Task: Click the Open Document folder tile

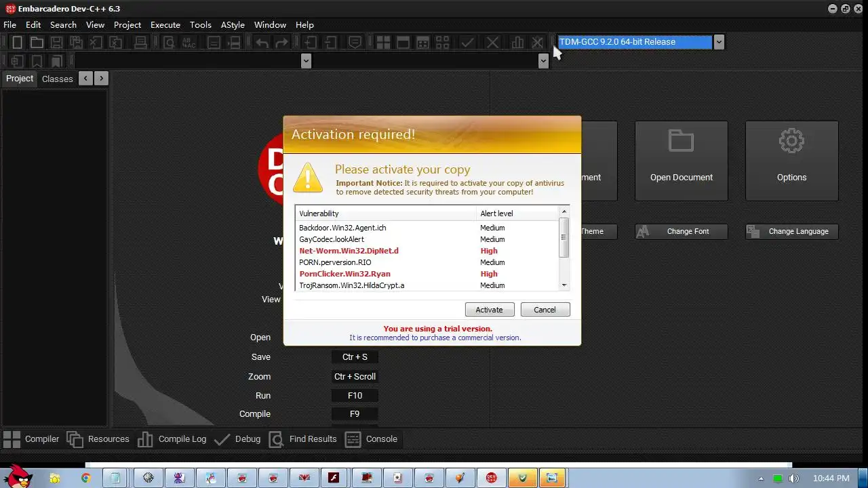Action: [681, 161]
